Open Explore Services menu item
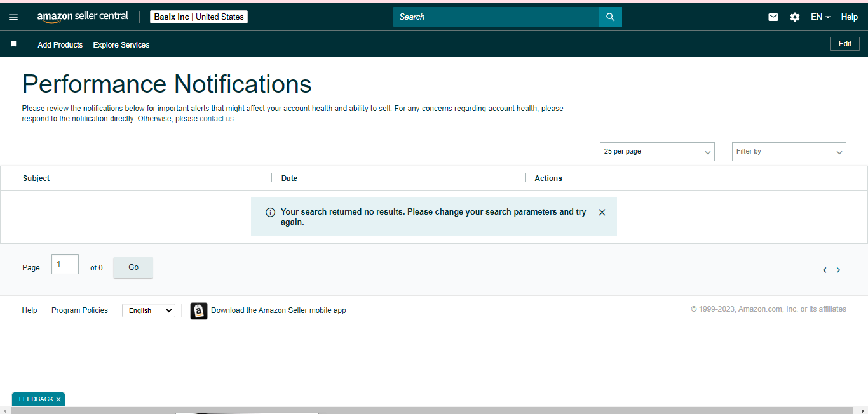Viewport: 868px width, 414px height. pos(121,45)
